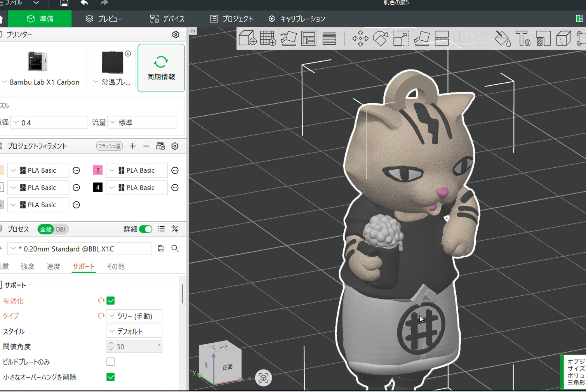Click the Auto orient toolbar icon

(289, 38)
